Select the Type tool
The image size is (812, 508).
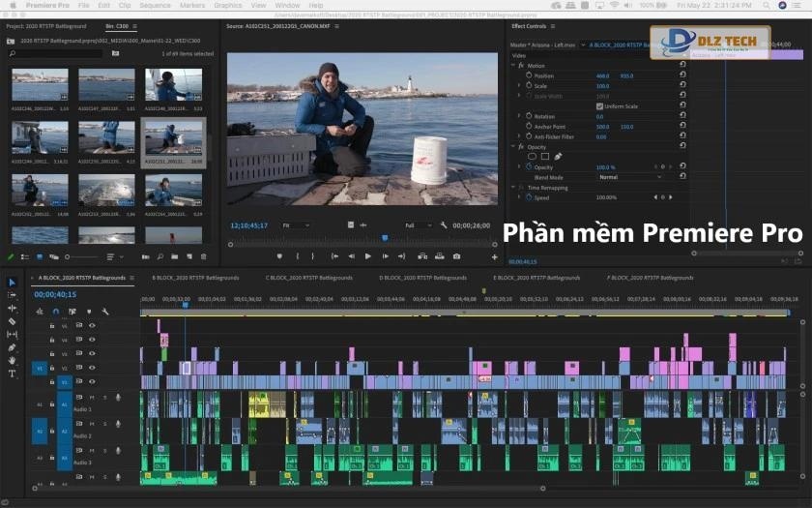point(13,374)
